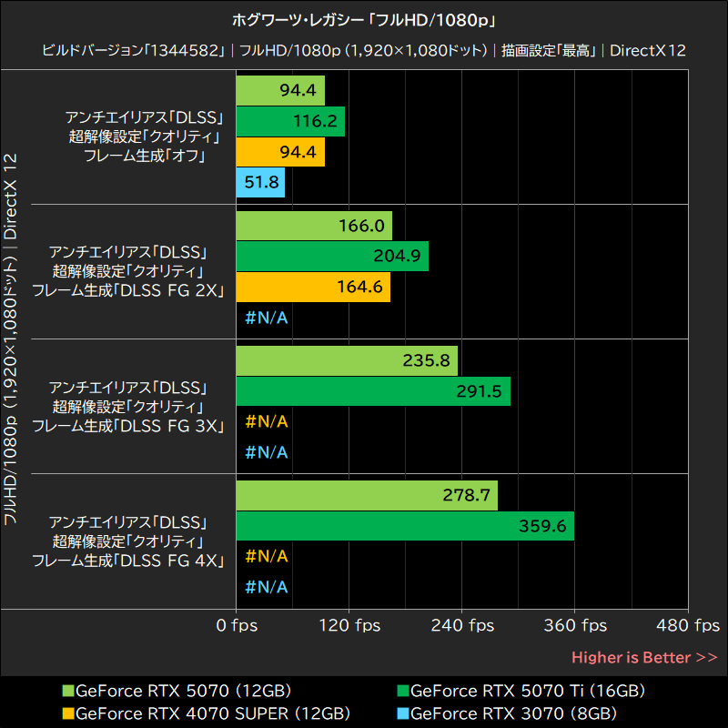Click the 235.8 value on the light green bar
This screenshot has height=728, width=728.
click(x=426, y=360)
